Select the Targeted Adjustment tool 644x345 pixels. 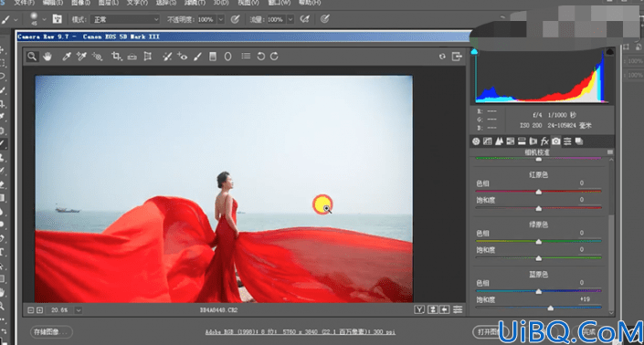(98, 57)
